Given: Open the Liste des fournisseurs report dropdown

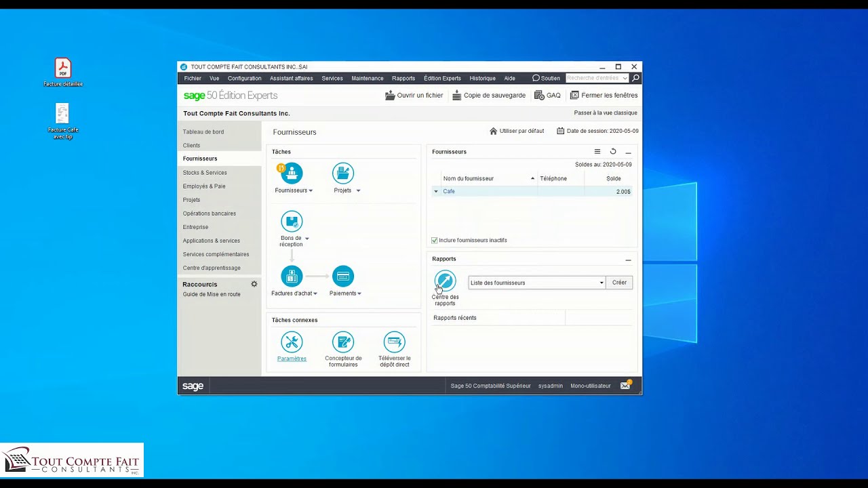Looking at the screenshot, I should [x=601, y=283].
